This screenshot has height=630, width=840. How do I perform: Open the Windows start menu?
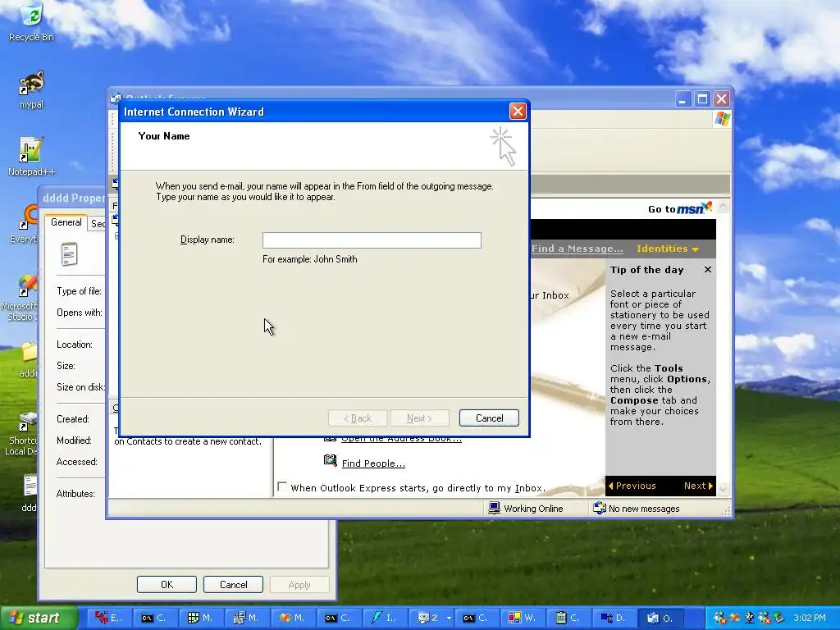click(38, 618)
